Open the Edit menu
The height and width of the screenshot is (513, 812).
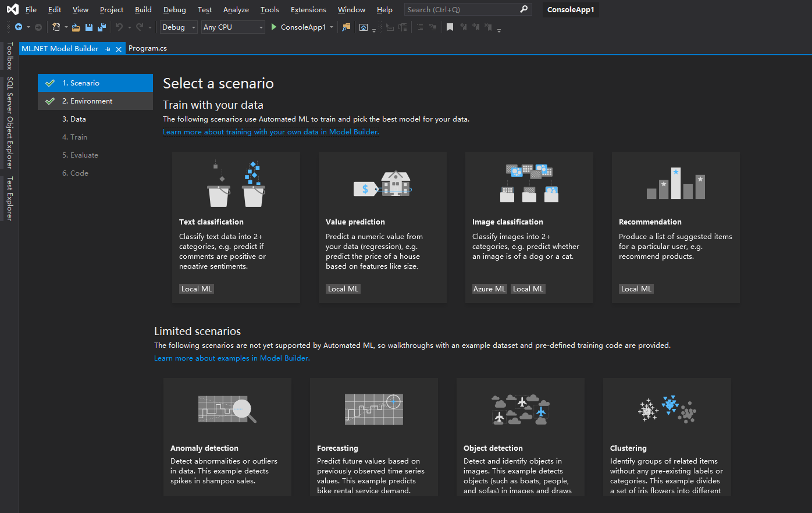pyautogui.click(x=55, y=9)
